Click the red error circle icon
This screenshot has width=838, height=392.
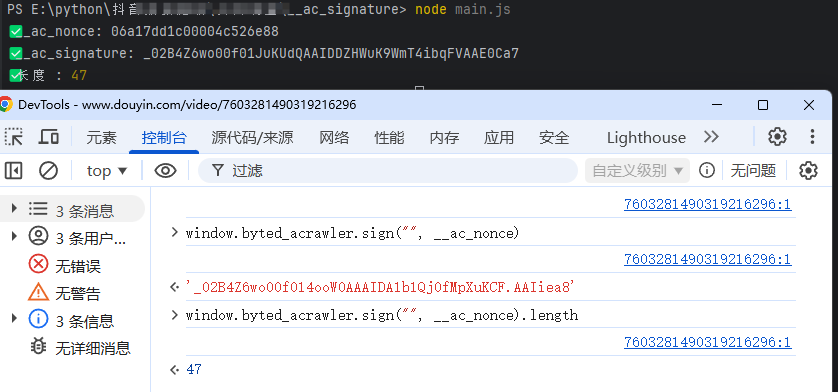[x=38, y=264]
